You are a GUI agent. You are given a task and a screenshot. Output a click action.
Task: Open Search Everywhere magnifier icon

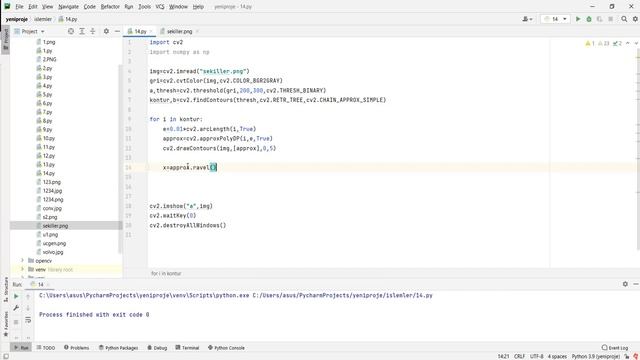click(x=624, y=19)
